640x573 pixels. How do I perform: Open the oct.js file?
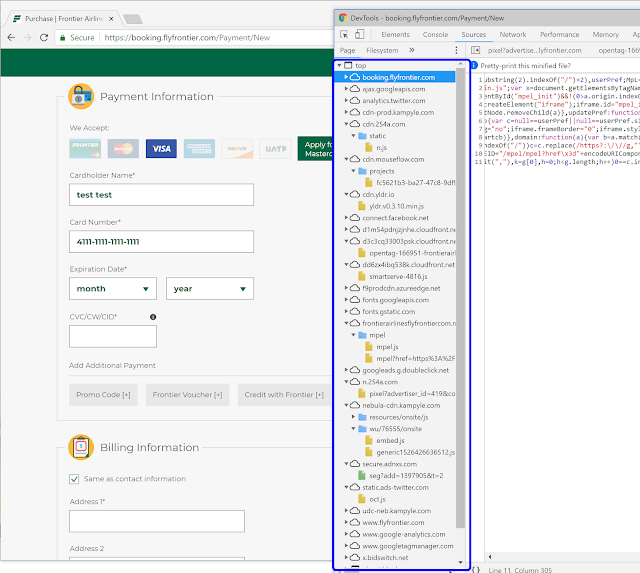[377, 499]
